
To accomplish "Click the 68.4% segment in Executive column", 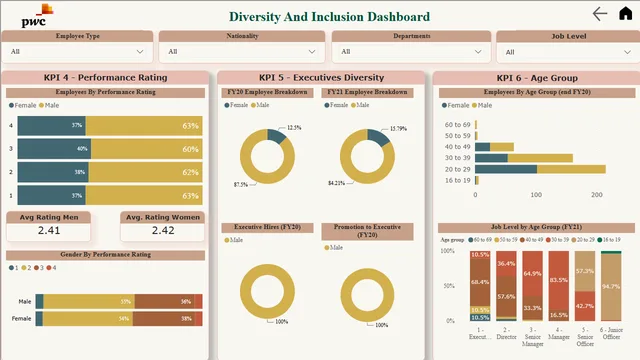I will (480, 282).
